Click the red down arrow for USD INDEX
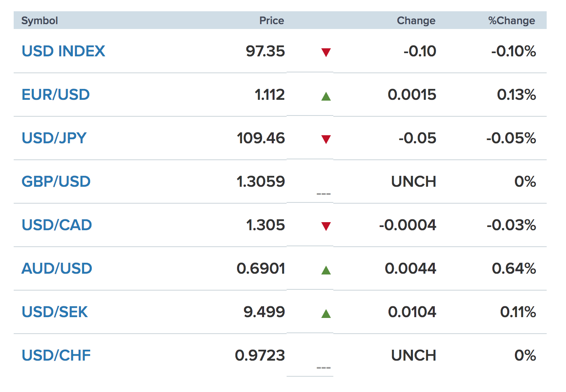Viewport: 566px width, 392px height. pyautogui.click(x=326, y=52)
